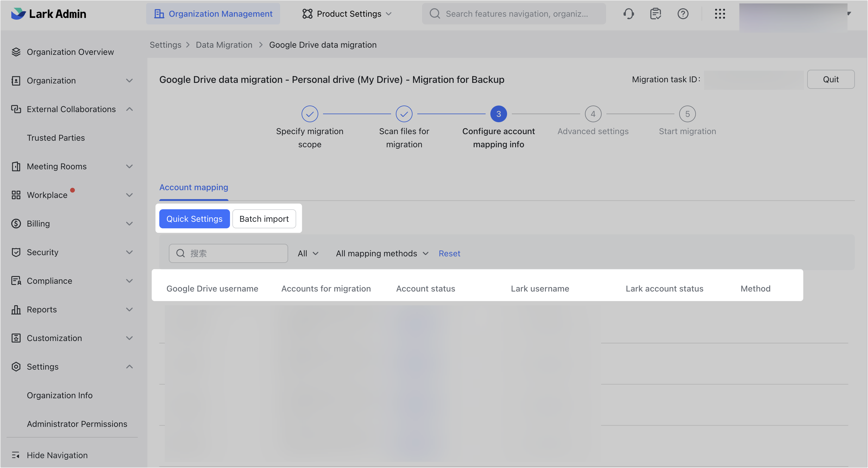Open the help question mark icon

pyautogui.click(x=683, y=14)
